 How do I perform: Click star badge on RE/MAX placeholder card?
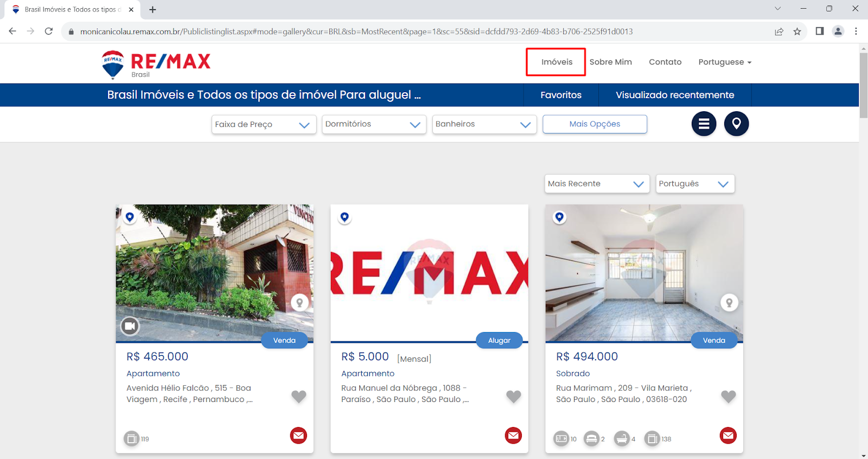point(344,218)
